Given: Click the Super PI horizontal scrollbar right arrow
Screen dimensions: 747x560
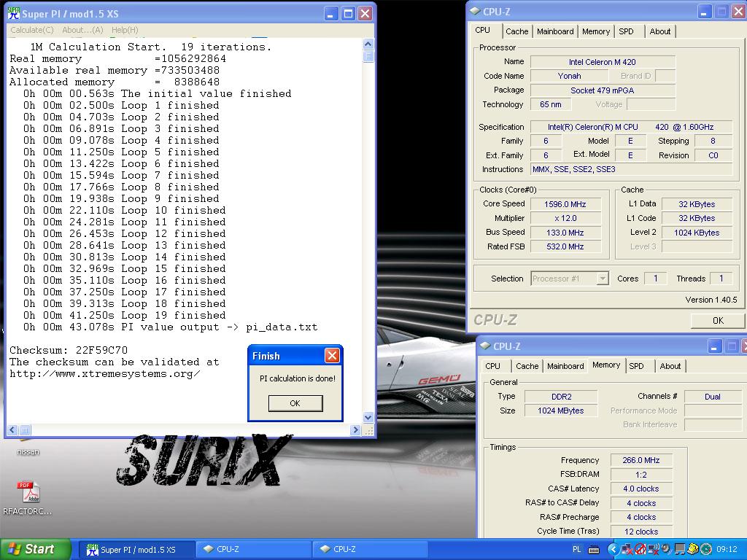Looking at the screenshot, I should pos(355,430).
